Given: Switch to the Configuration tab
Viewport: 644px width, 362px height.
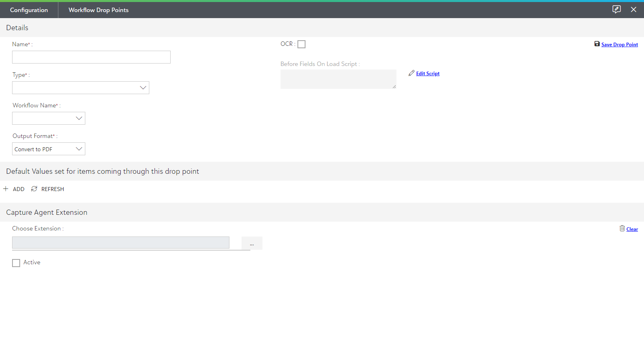Looking at the screenshot, I should pos(29,10).
